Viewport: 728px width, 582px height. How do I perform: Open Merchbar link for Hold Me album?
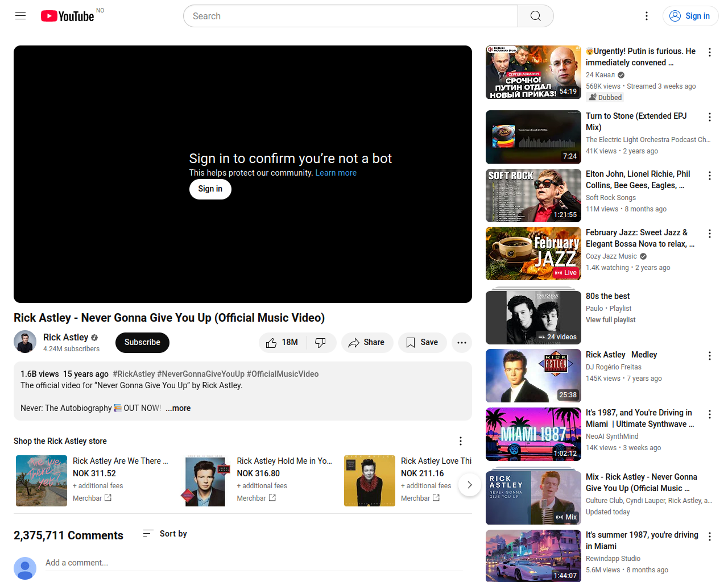click(x=257, y=498)
